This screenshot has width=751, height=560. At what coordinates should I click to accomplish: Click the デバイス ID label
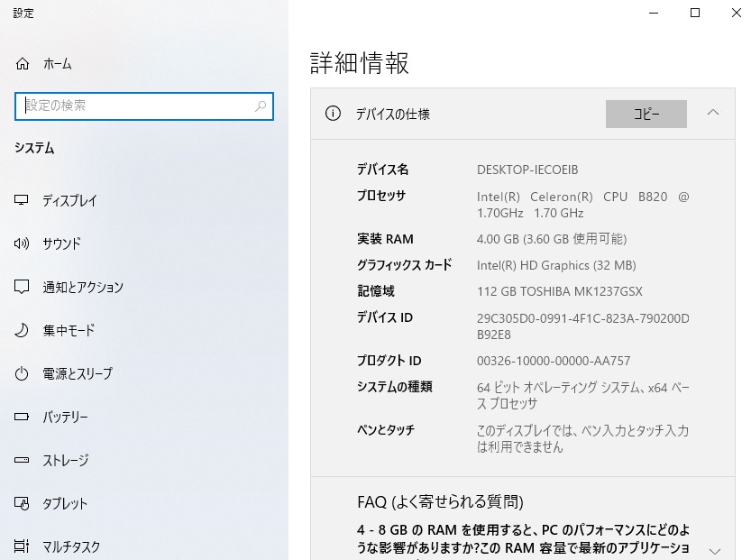(x=385, y=317)
